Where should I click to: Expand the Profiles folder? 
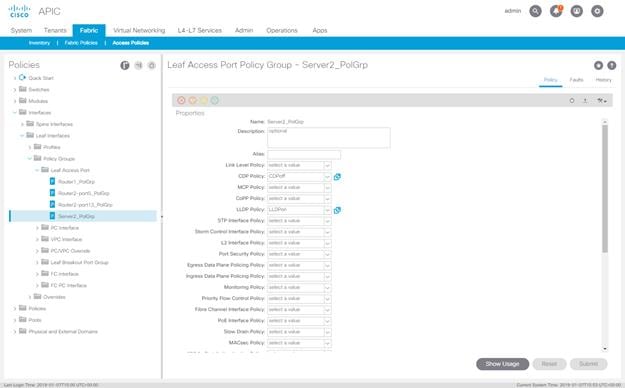click(30, 147)
